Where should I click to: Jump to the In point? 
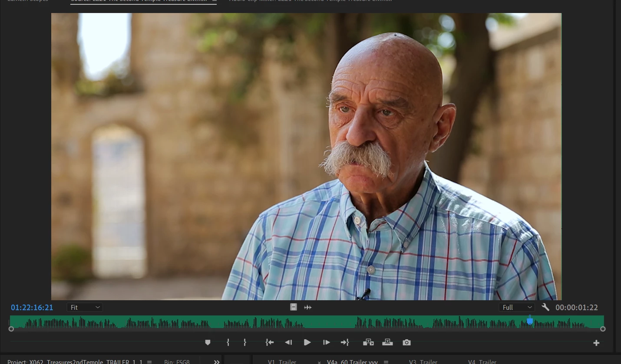click(x=270, y=342)
